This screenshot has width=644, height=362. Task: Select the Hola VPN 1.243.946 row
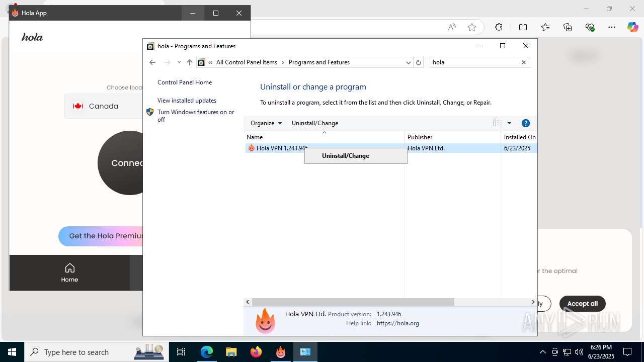coord(390,148)
